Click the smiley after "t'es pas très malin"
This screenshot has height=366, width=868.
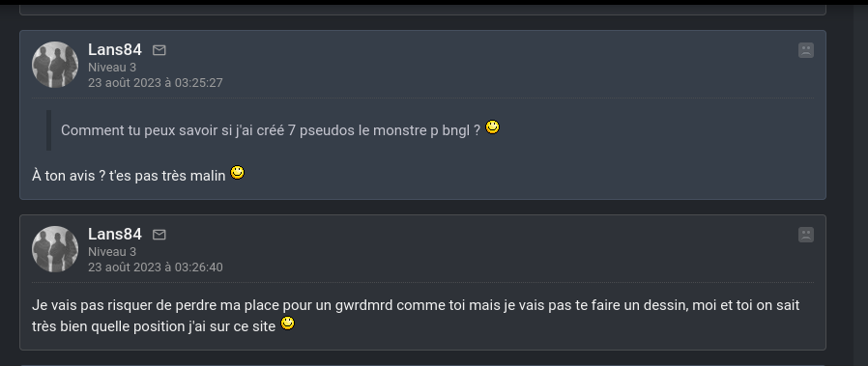coord(237,173)
